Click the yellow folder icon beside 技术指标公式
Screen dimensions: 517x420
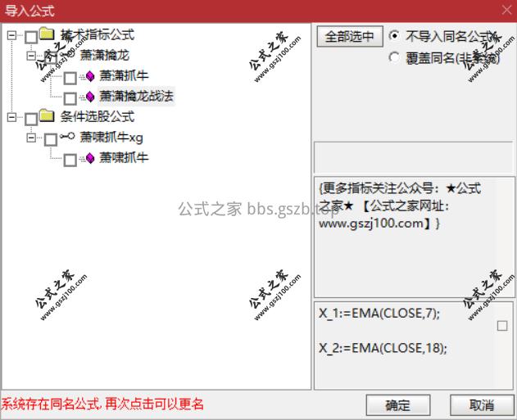pyautogui.click(x=47, y=34)
